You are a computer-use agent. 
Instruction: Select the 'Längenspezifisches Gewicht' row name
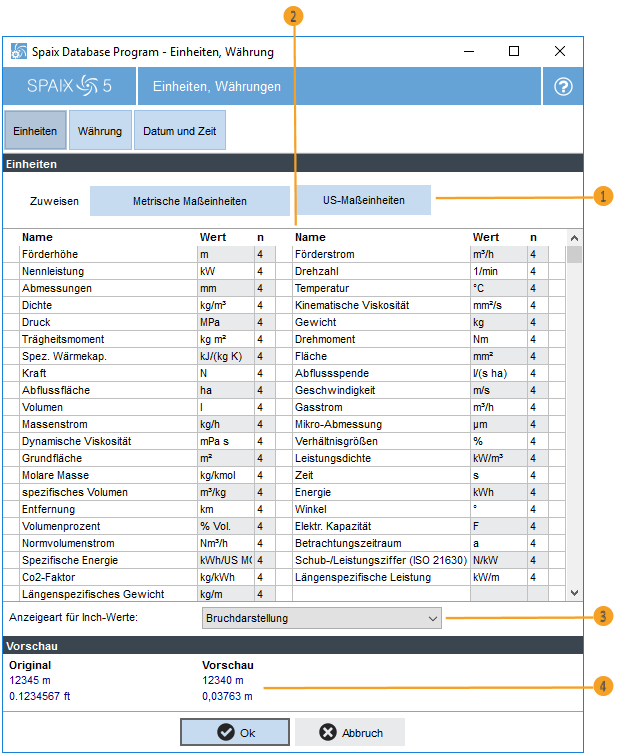click(93, 594)
